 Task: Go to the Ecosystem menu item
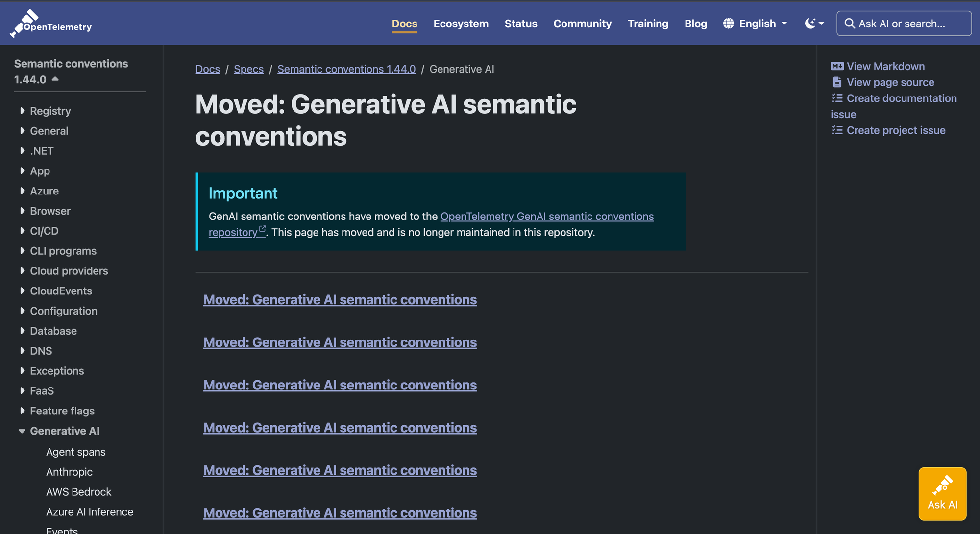pyautogui.click(x=461, y=24)
